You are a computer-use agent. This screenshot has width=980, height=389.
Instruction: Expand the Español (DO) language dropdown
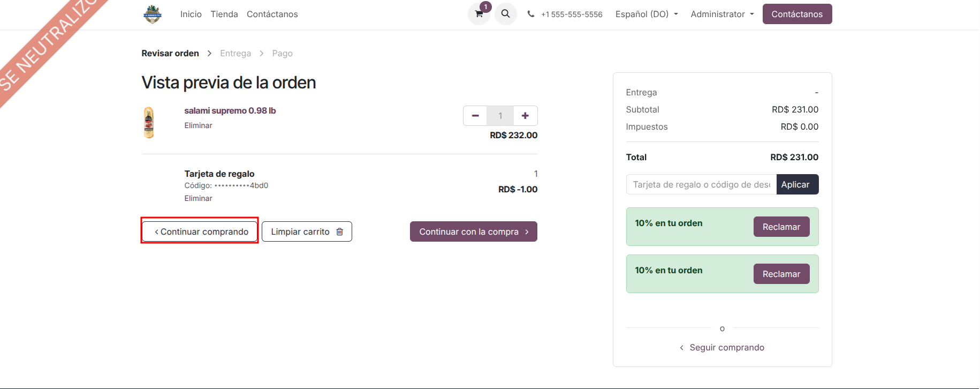coord(647,14)
